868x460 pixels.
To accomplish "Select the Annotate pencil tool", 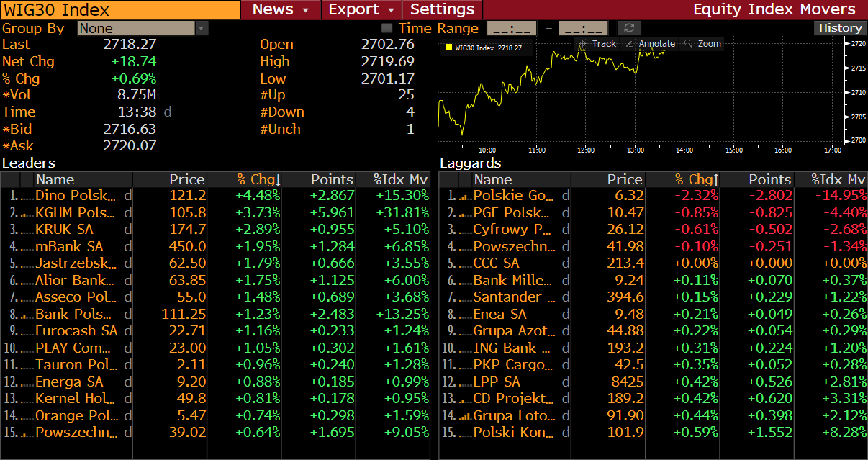I will 630,44.
